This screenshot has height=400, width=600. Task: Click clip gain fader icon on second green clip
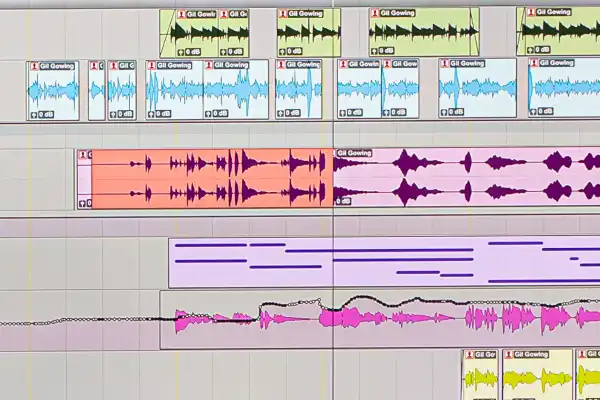[x=222, y=52]
